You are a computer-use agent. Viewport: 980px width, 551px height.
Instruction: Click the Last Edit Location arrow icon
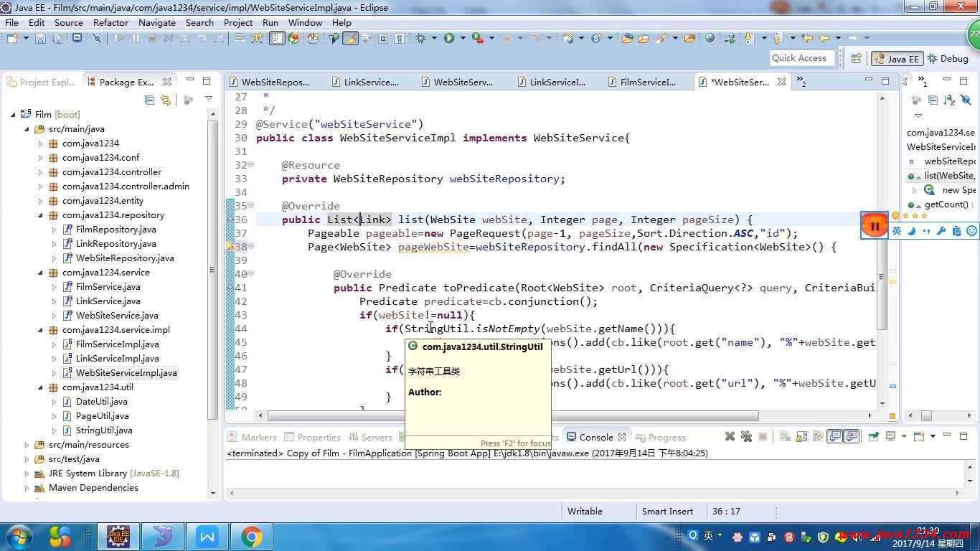click(x=807, y=38)
